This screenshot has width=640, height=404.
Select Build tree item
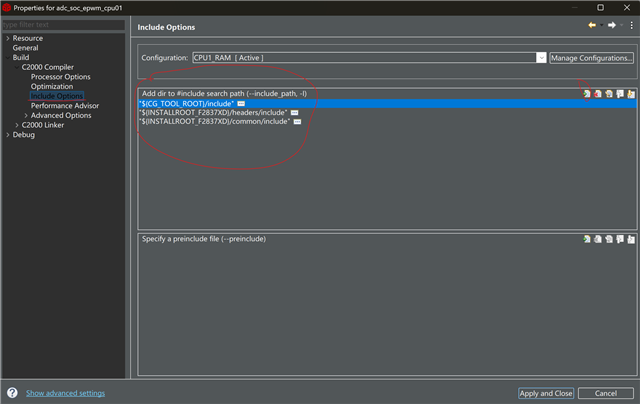pyautogui.click(x=20, y=58)
